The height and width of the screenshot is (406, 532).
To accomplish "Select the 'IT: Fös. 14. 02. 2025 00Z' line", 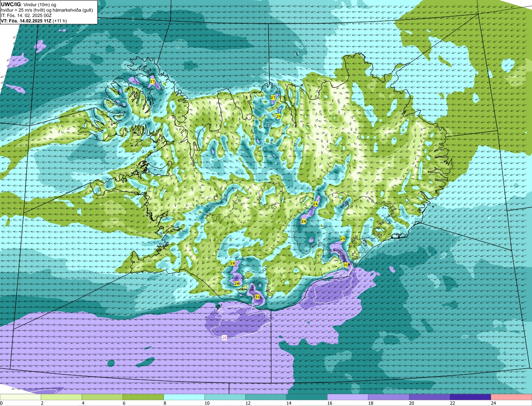I will click(27, 15).
